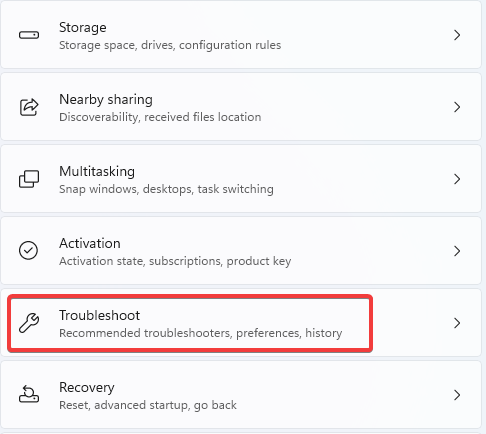Open the Recovery settings title
486x434 pixels.
(87, 388)
